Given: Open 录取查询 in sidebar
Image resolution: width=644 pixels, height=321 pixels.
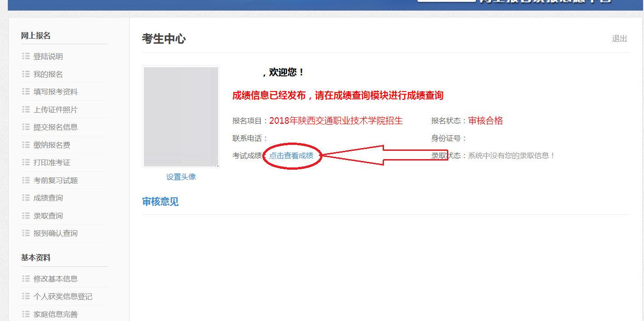Looking at the screenshot, I should (x=48, y=216).
